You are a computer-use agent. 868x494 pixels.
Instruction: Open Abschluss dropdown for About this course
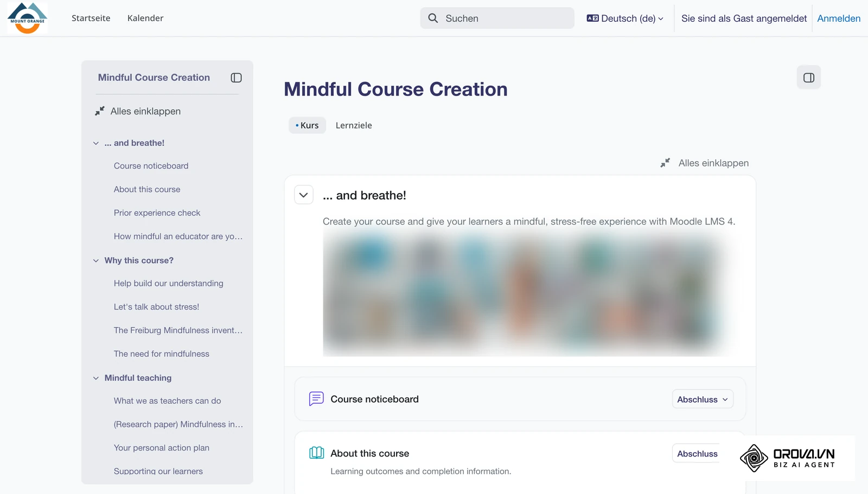pyautogui.click(x=697, y=454)
